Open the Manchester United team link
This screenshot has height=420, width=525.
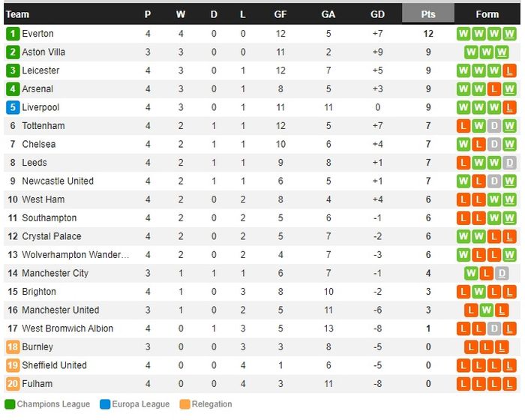[x=61, y=310]
